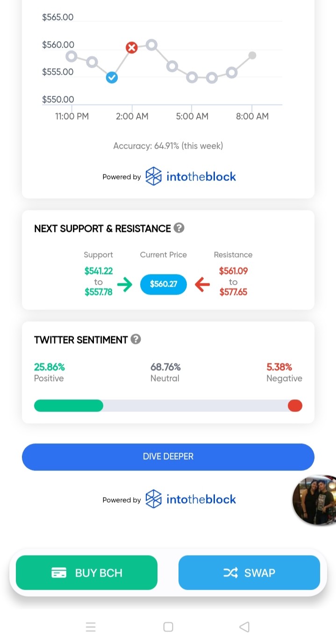Tap the red negative sentiment bar end
336x644 pixels.
(x=295, y=405)
